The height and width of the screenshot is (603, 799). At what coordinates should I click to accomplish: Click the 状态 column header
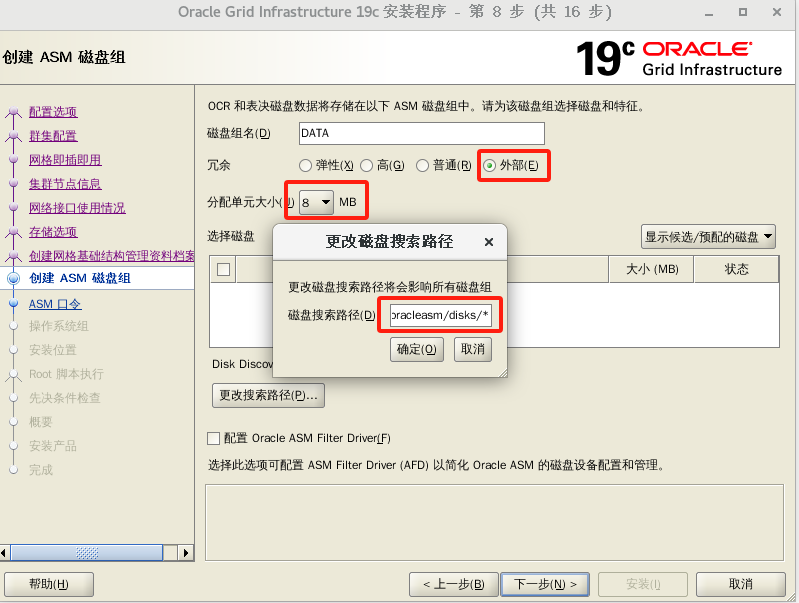click(x=736, y=269)
